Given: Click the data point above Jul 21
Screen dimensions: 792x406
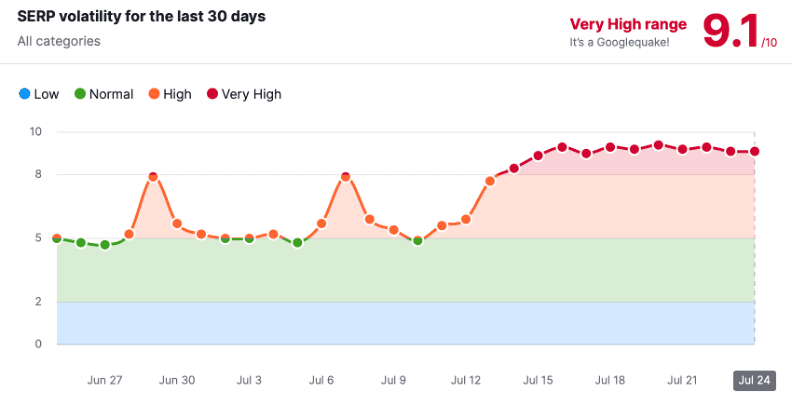Looking at the screenshot, I should click(x=682, y=149).
